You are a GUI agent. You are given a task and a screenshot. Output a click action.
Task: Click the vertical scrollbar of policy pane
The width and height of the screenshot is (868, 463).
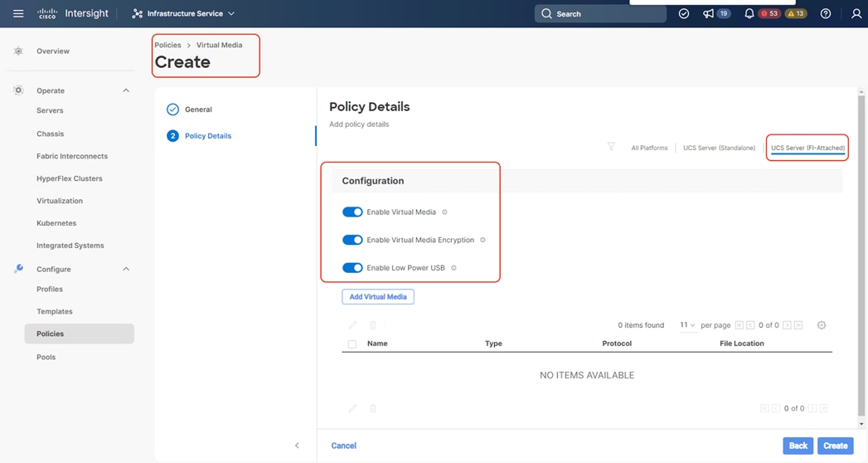pyautogui.click(x=861, y=257)
